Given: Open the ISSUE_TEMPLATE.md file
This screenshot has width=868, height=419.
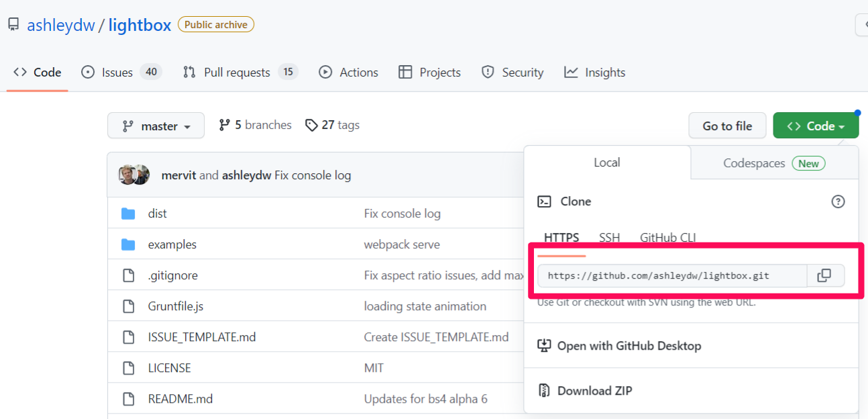Looking at the screenshot, I should 202,337.
